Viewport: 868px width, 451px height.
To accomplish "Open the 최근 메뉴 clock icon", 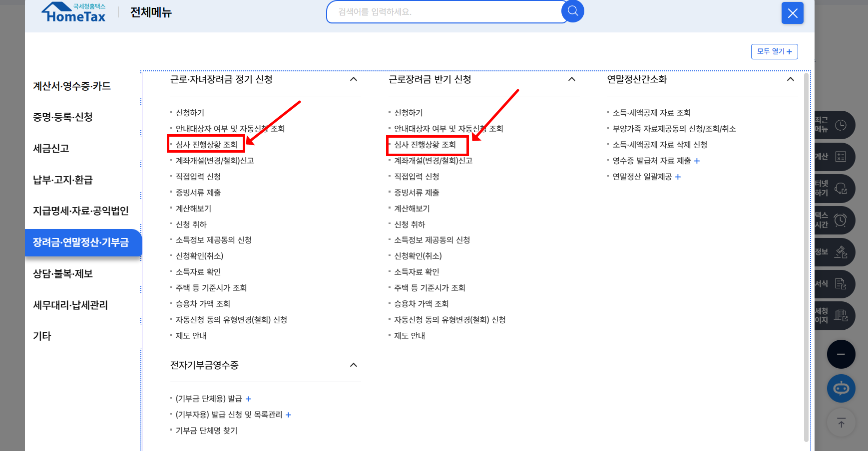I will (x=841, y=125).
